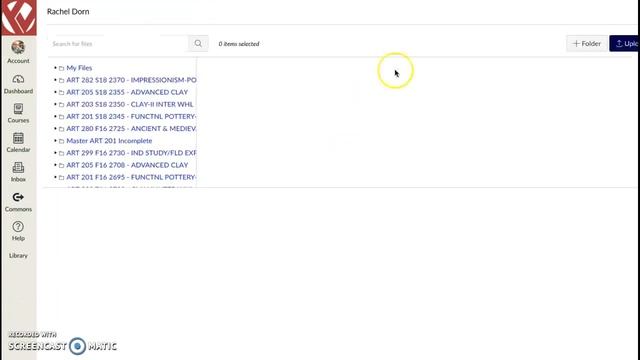Screen dimensions: 640x360
Task: Open ART 299 F16 2730 IND STUDY folder
Action: (131, 153)
